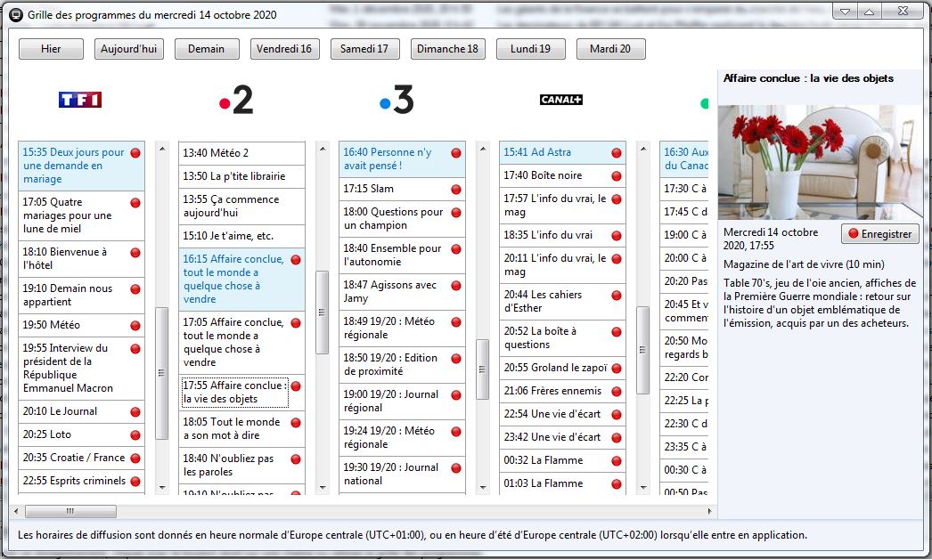This screenshot has width=932, height=560.
Task: Click the France 3 channel logo
Action: point(397,100)
